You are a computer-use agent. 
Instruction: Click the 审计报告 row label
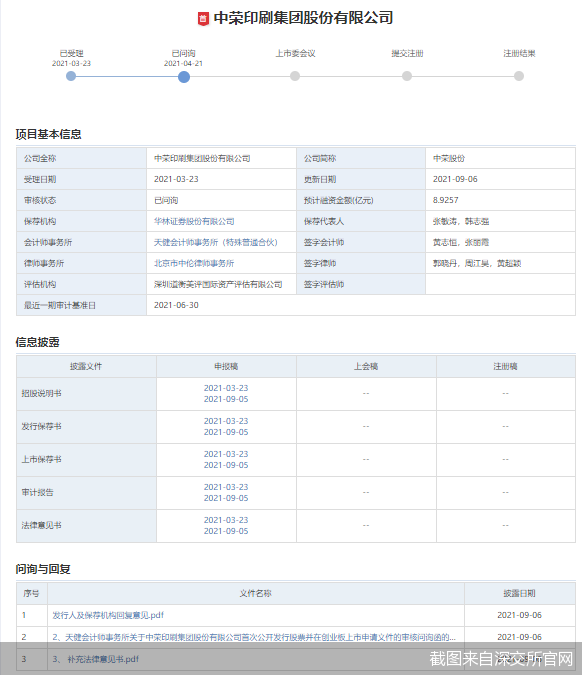(37, 492)
